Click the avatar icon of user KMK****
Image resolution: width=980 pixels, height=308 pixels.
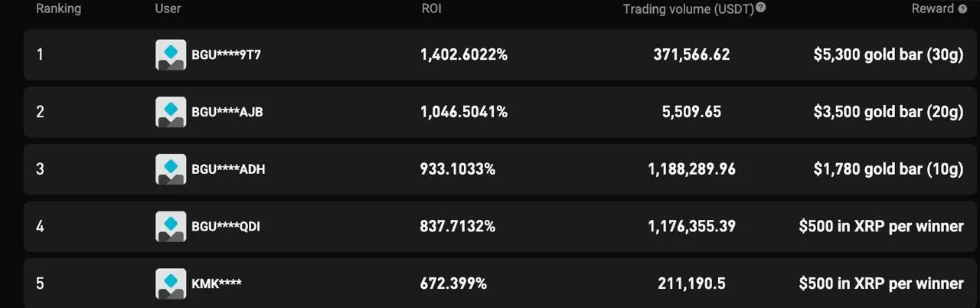[x=171, y=283]
